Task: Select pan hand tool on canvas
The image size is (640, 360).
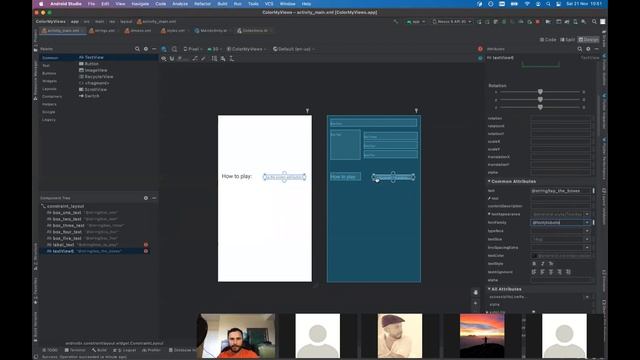Action: pos(476,293)
